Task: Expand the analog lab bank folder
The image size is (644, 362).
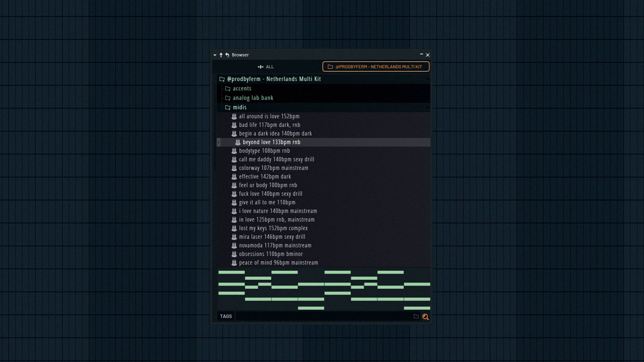Action: [323, 98]
